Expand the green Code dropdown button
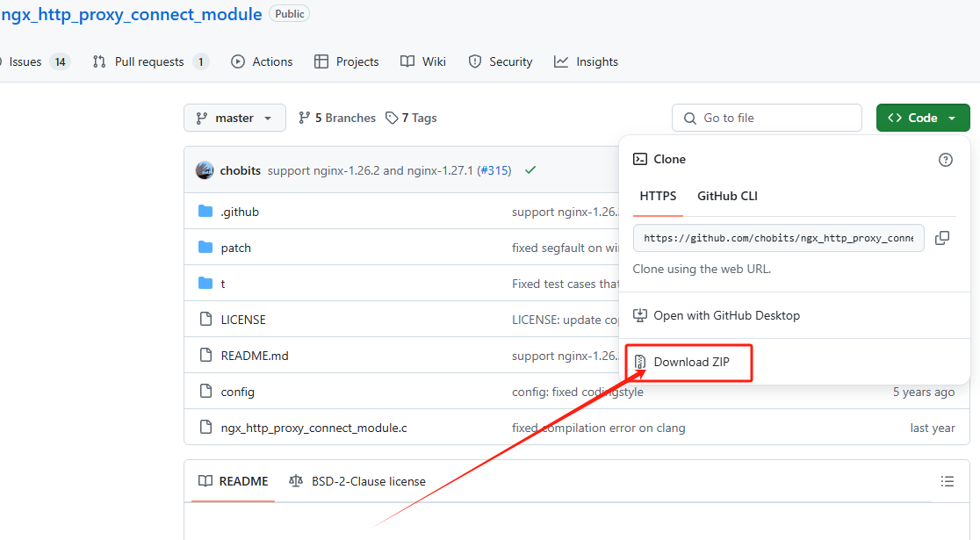Image resolution: width=980 pixels, height=540 pixels. 923,118
